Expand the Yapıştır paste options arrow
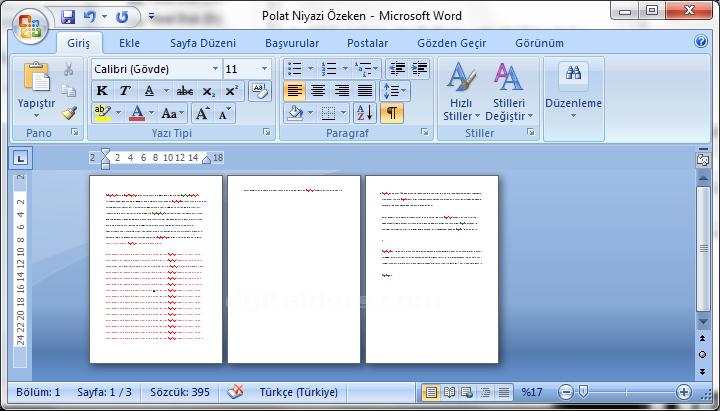Screen dimensions: 720x411 click(x=36, y=115)
